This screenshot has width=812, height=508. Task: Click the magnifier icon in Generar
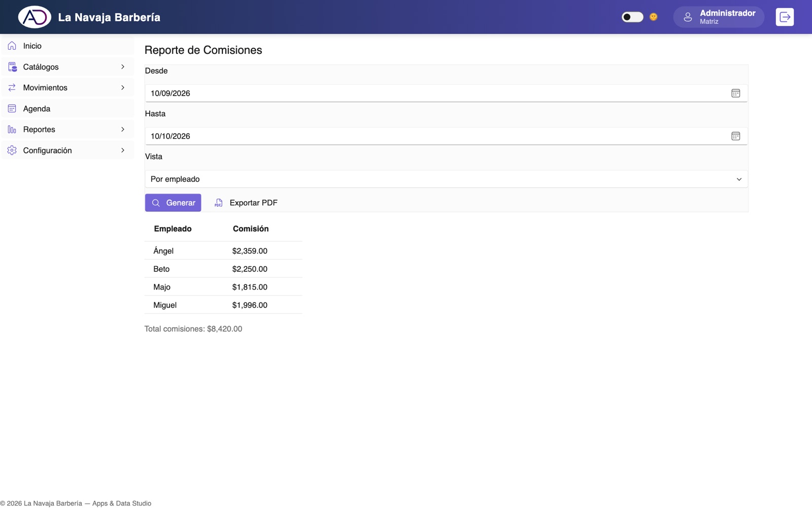(156, 203)
